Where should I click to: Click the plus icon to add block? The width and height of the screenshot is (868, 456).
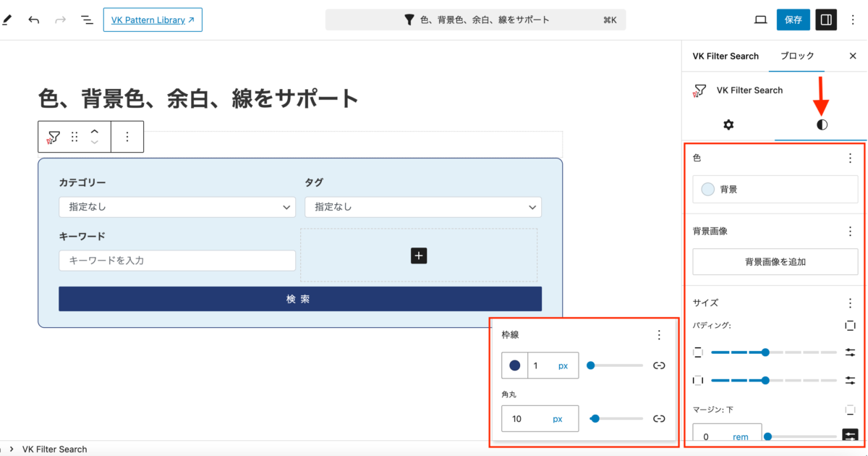(419, 256)
